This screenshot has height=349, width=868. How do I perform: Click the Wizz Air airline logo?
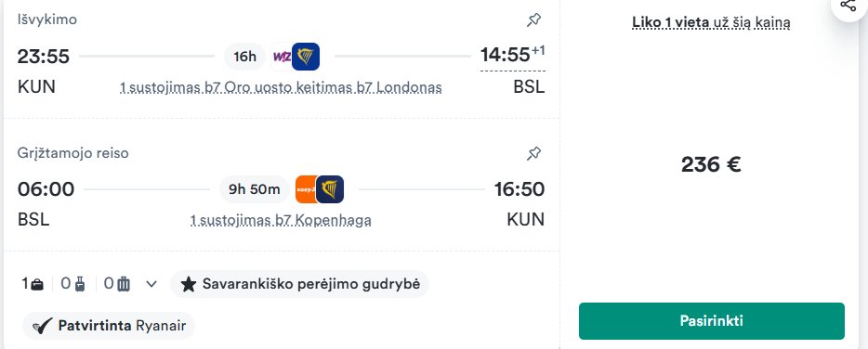click(282, 57)
